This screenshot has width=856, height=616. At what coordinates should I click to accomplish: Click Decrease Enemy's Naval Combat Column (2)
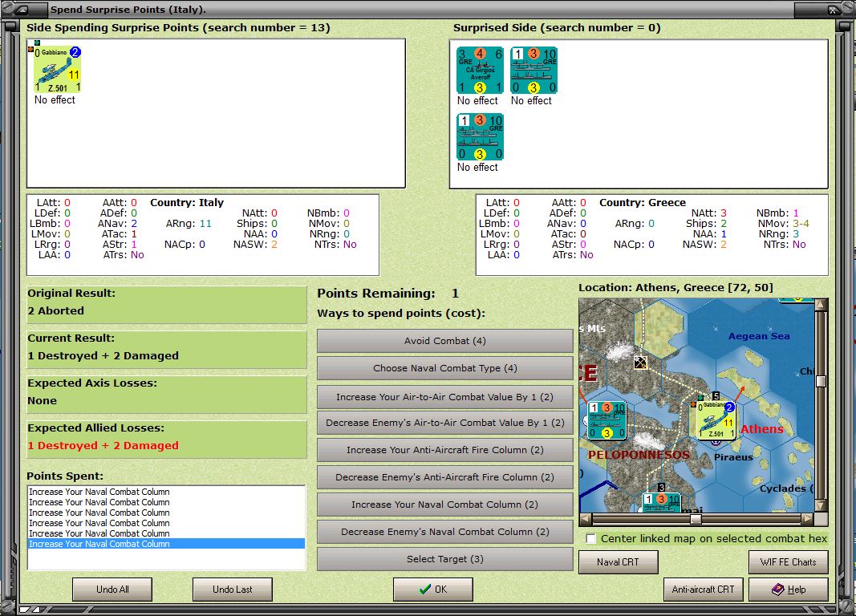click(x=444, y=532)
